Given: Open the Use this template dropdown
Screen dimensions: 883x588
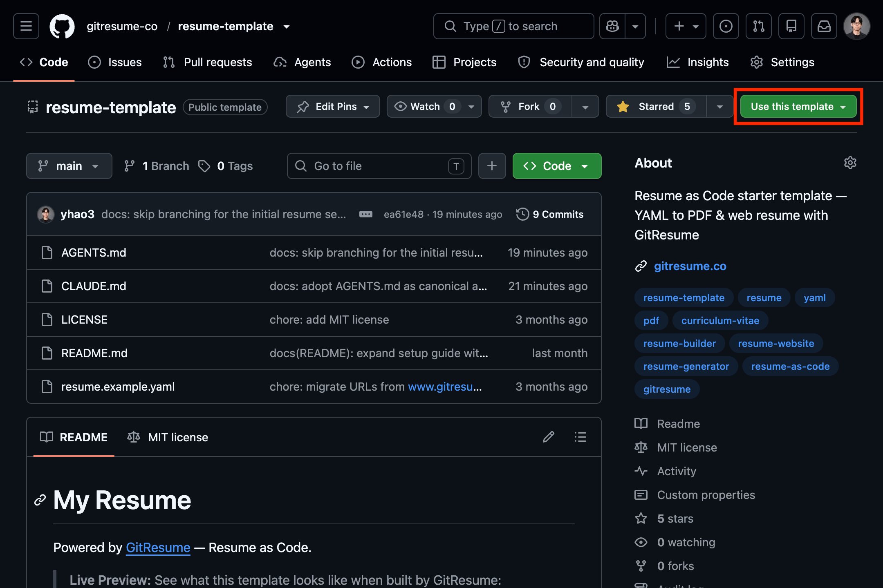Looking at the screenshot, I should click(x=798, y=106).
